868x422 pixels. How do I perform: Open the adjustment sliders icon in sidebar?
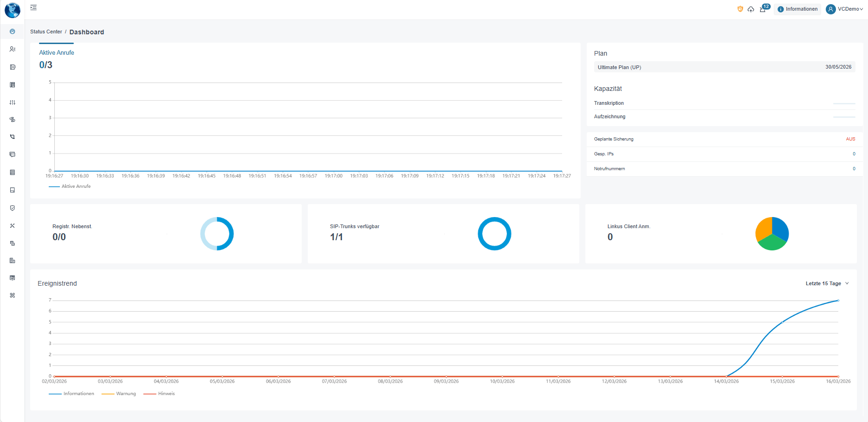(x=13, y=102)
